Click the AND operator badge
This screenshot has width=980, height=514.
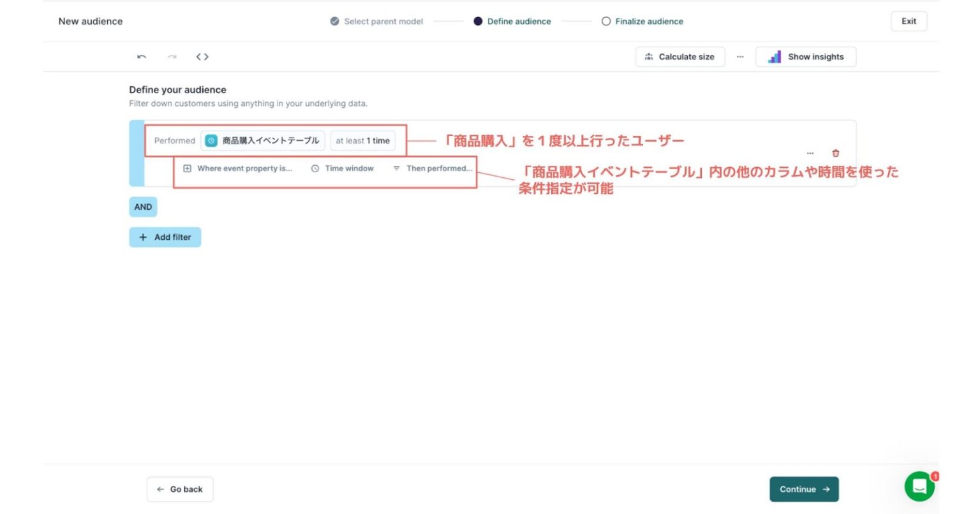point(143,206)
